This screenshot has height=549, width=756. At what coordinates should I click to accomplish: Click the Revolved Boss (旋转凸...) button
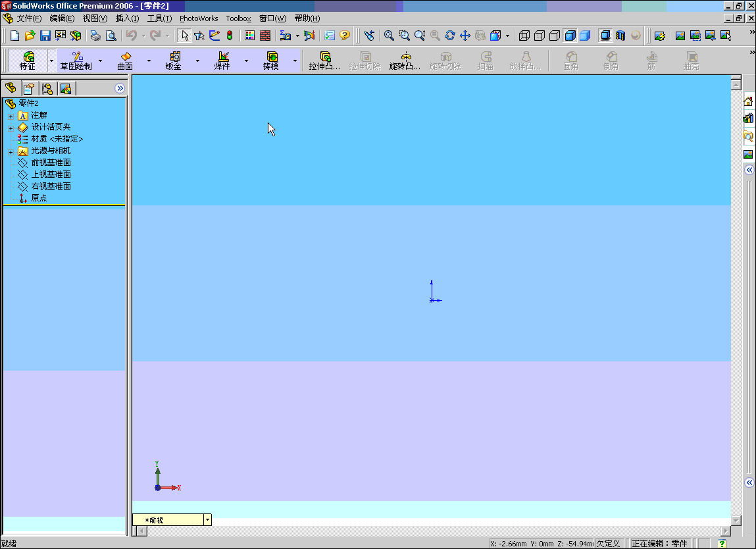405,61
